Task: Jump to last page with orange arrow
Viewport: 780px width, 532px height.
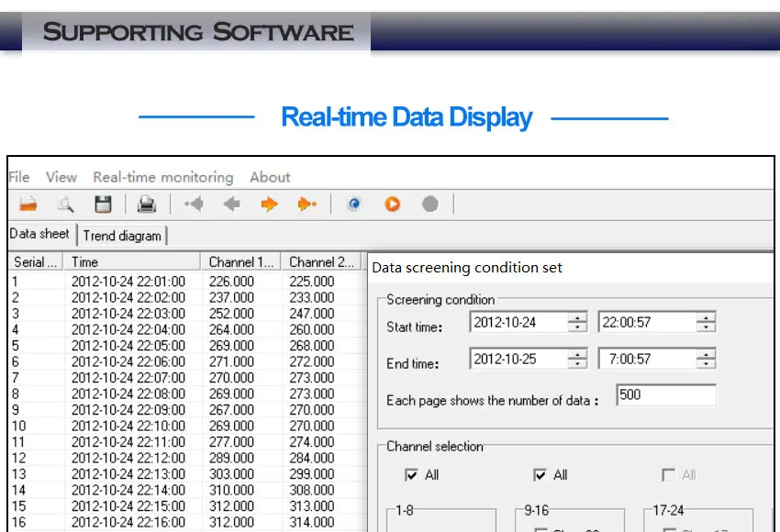Action: click(x=307, y=205)
